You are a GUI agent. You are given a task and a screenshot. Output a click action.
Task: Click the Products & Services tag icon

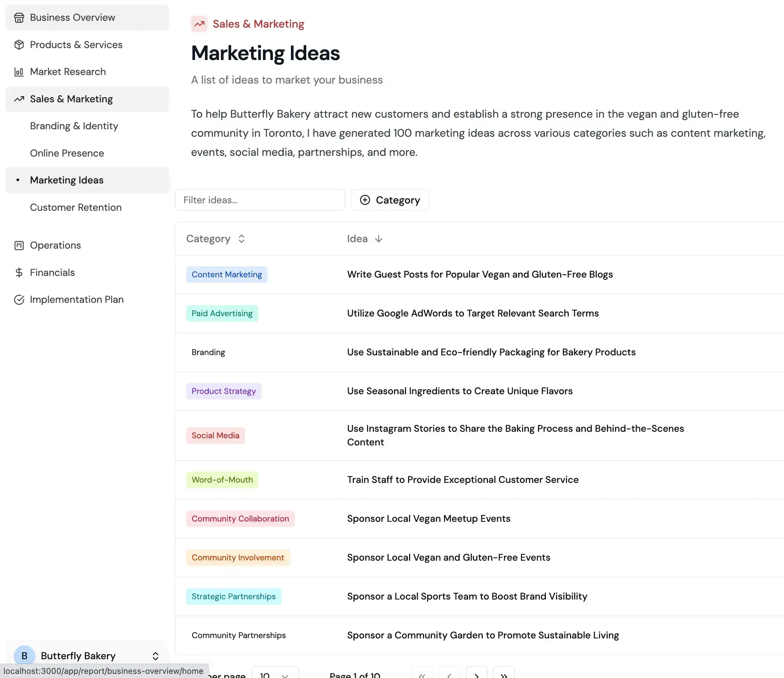(18, 45)
